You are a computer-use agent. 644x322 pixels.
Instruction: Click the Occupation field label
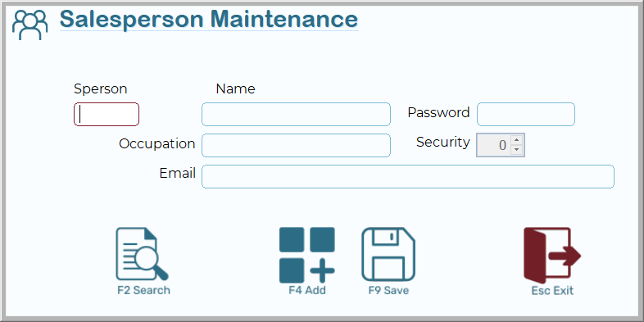pos(156,143)
